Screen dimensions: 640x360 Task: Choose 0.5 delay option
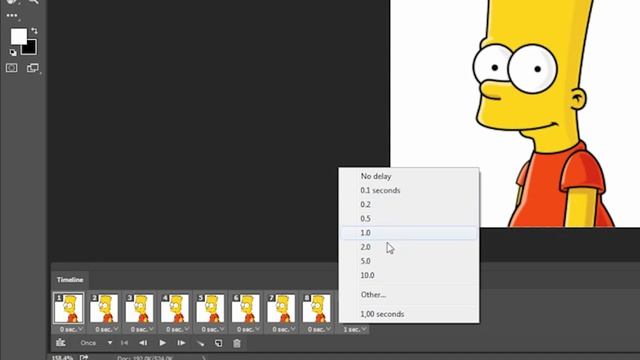(409, 219)
